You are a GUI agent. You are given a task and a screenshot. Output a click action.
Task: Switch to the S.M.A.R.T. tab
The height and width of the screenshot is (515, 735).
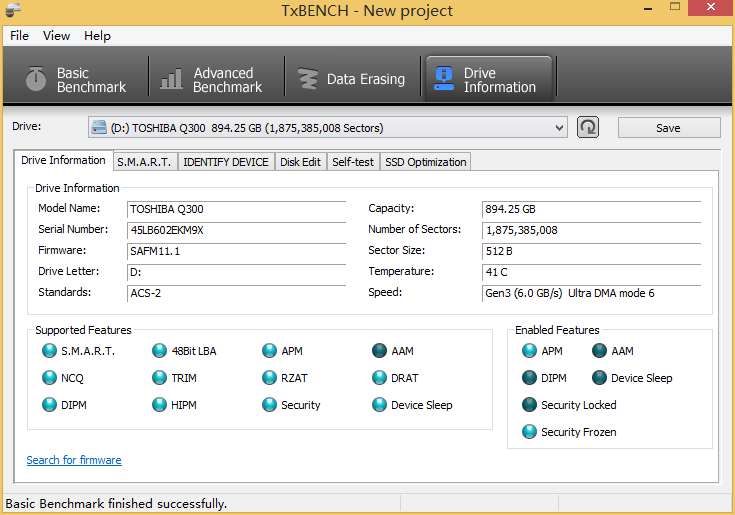click(x=144, y=162)
